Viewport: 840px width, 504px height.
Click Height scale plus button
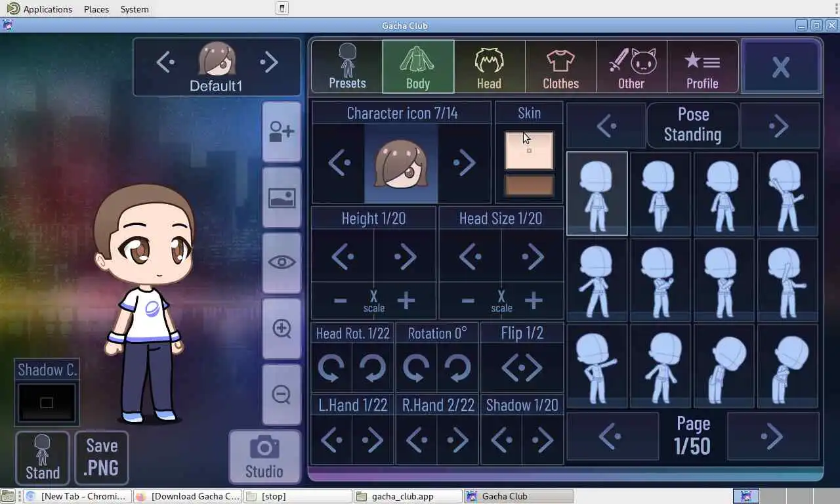406,301
